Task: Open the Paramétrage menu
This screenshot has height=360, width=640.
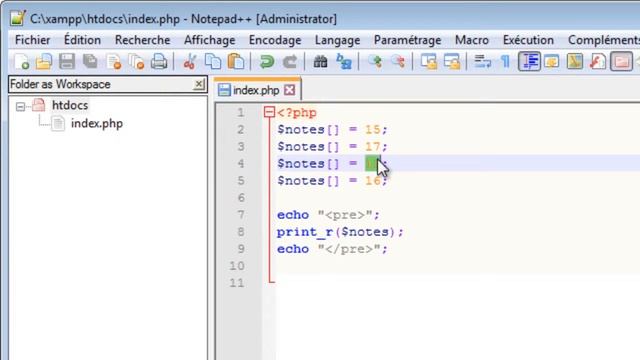Action: coord(407,40)
